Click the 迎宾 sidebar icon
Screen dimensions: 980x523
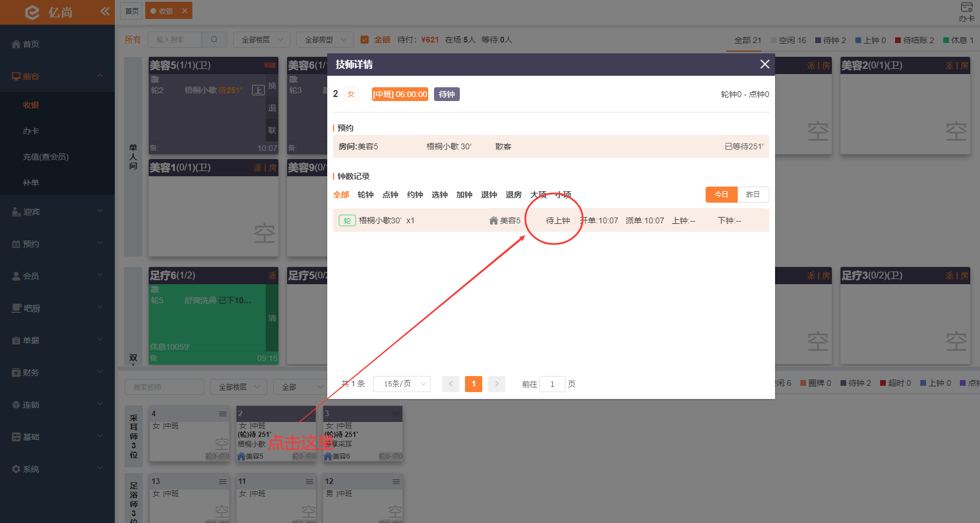pos(16,212)
